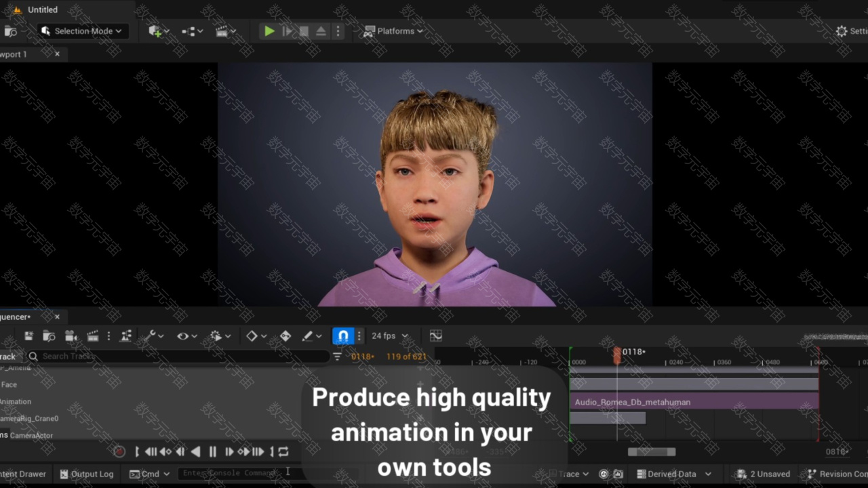The width and height of the screenshot is (868, 488).
Task: Open content browser icon in main toolbar
Action: coord(10,31)
